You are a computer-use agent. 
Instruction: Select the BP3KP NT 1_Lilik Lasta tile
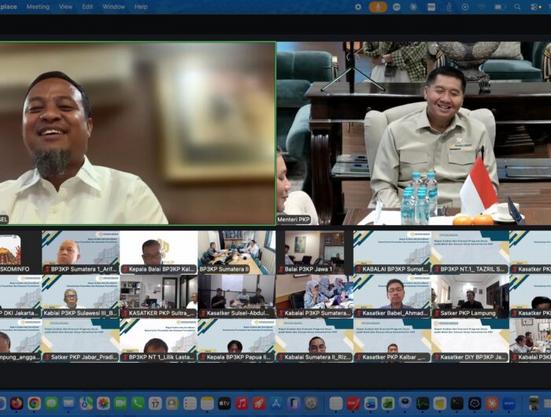pyautogui.click(x=158, y=340)
